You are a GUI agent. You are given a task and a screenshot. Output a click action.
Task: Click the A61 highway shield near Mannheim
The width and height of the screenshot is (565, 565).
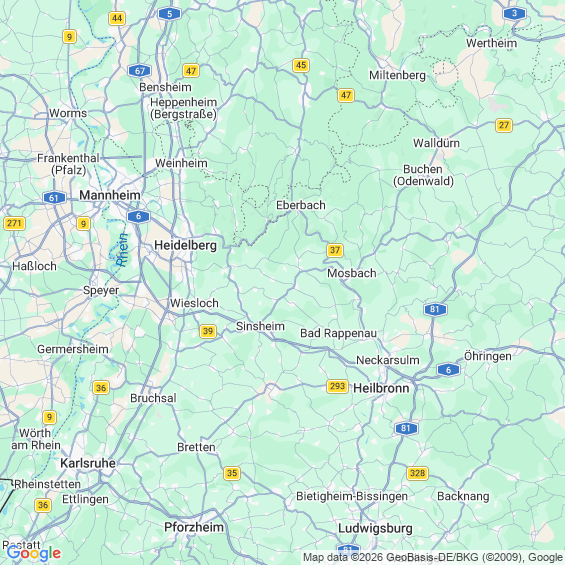[x=54, y=197]
